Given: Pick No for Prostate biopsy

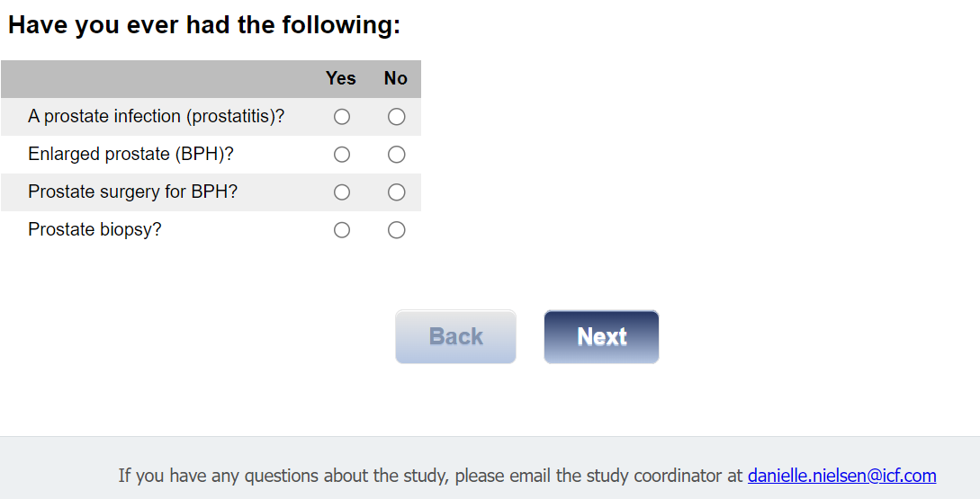Looking at the screenshot, I should tap(396, 230).
